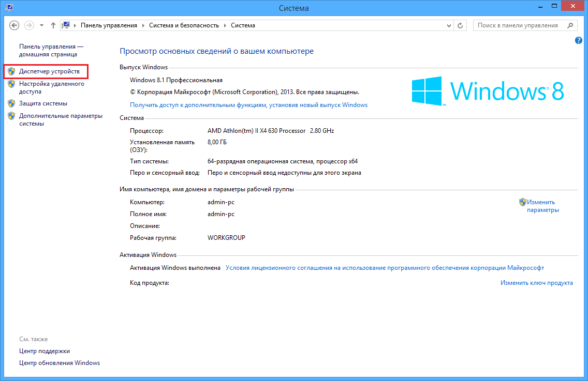Expand chevron after Панель управления breadcrumb
The height and width of the screenshot is (381, 588).
click(143, 25)
